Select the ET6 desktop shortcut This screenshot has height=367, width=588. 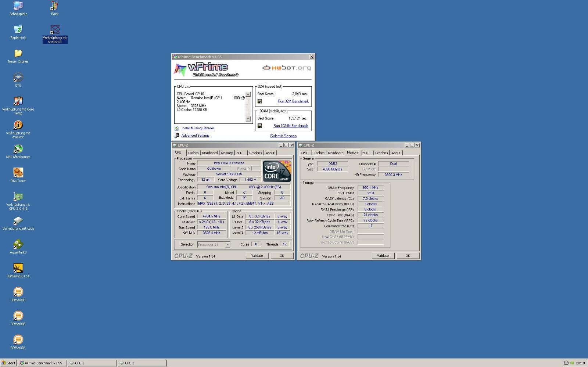(x=18, y=77)
